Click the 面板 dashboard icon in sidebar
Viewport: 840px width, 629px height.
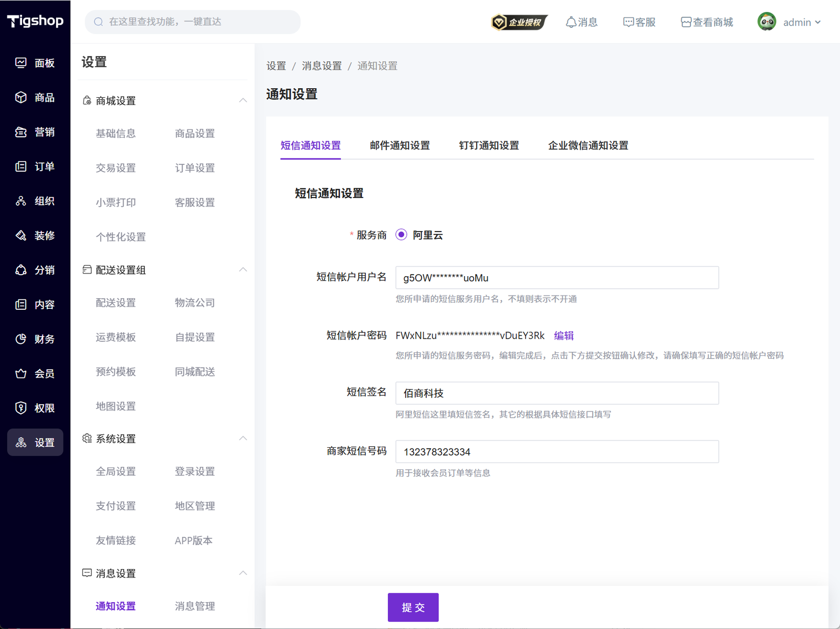21,63
